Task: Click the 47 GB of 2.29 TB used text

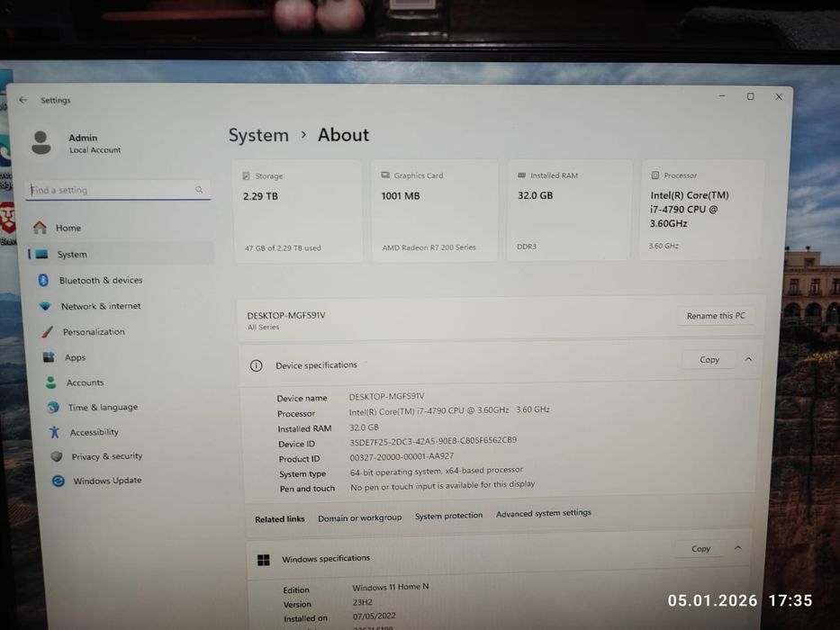Action: point(283,248)
